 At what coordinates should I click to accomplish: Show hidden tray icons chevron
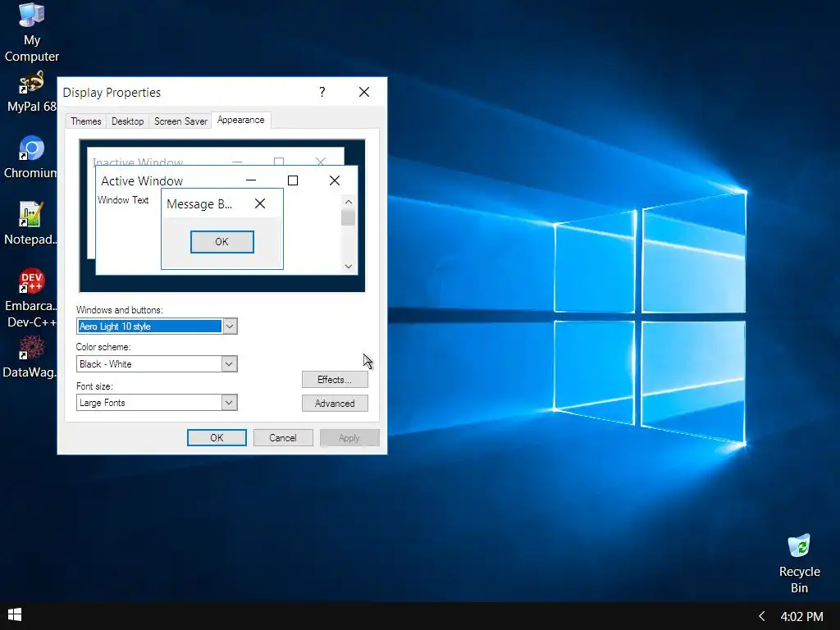762,617
